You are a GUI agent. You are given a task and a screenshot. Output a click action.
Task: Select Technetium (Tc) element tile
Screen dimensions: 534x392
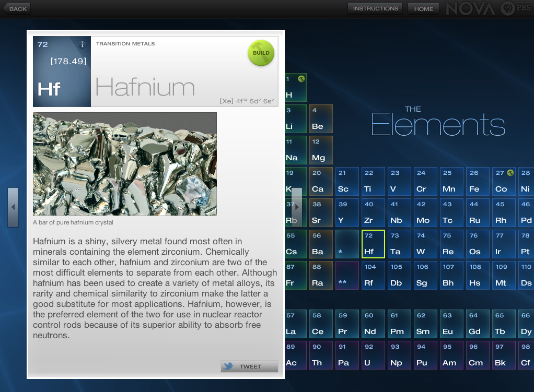[x=451, y=212]
